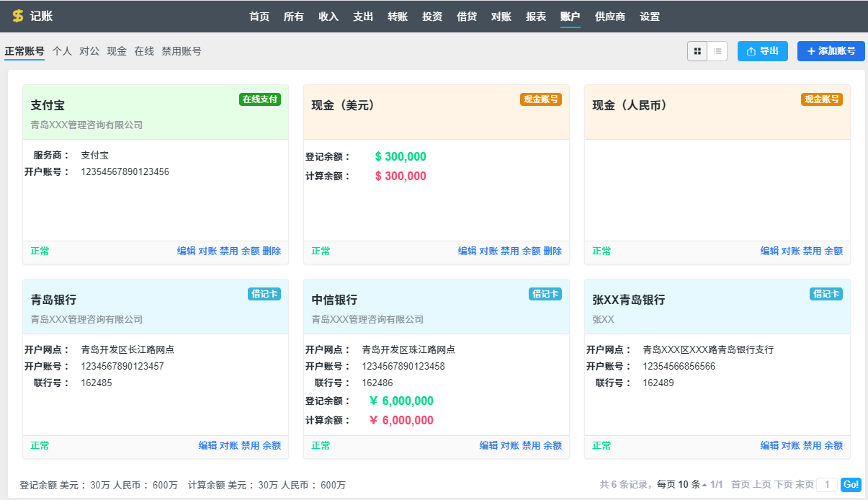Edit the 现金（美元） account

(467, 251)
